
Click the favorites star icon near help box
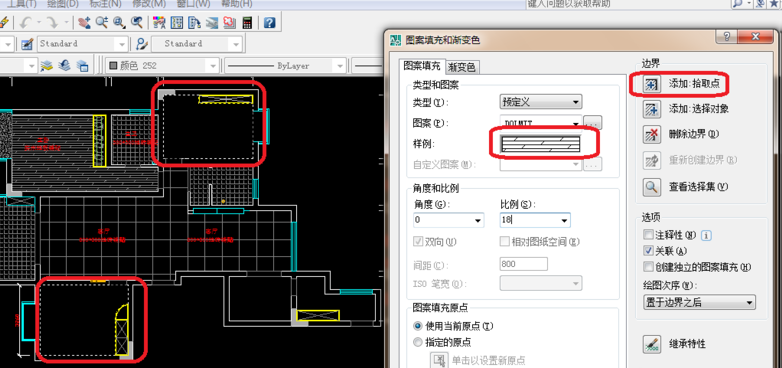coord(774,3)
